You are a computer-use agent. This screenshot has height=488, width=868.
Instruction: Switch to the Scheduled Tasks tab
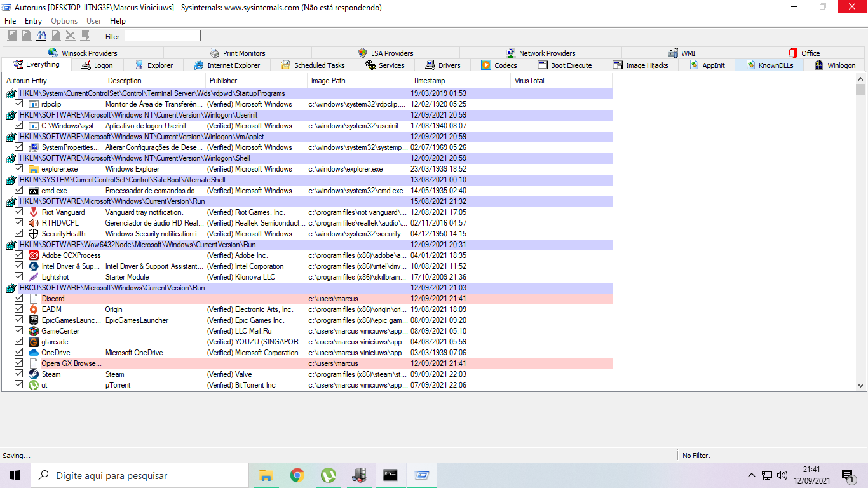pyautogui.click(x=313, y=65)
